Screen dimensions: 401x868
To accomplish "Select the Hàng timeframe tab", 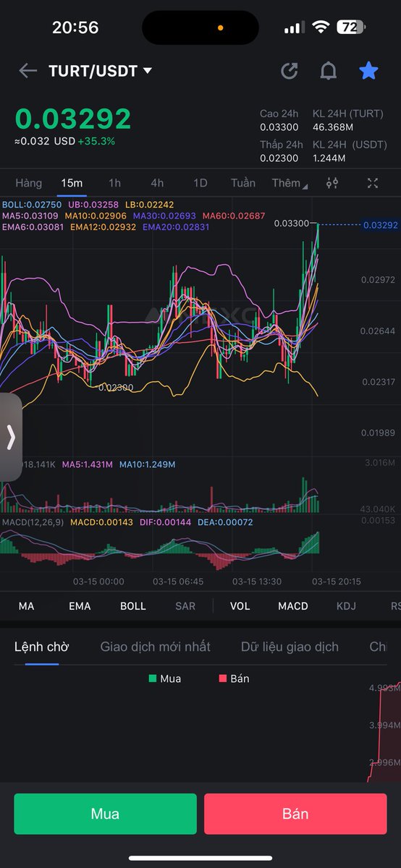I will [x=29, y=183].
